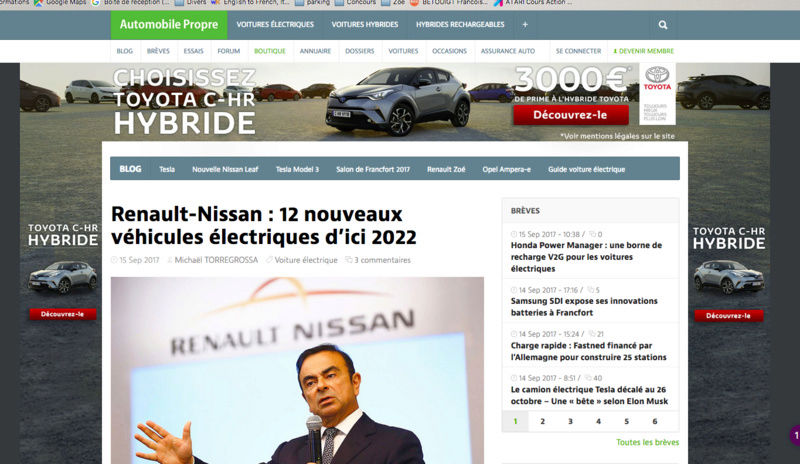Open the Divers bookmarks folder
This screenshot has height=464, width=800.
pyautogui.click(x=190, y=3)
